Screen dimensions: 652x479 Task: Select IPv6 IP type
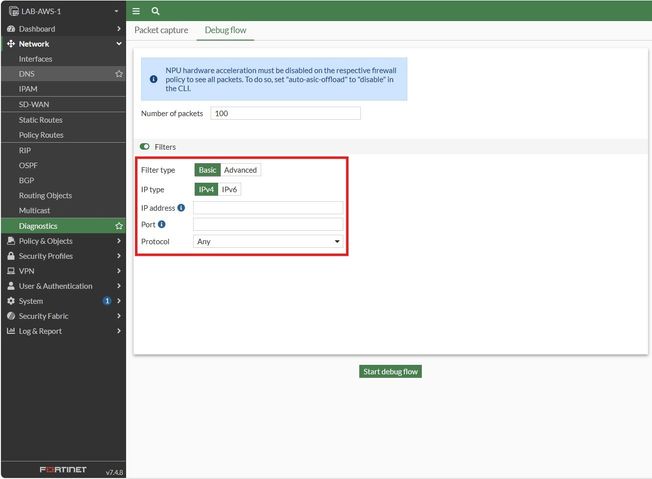pyautogui.click(x=229, y=189)
